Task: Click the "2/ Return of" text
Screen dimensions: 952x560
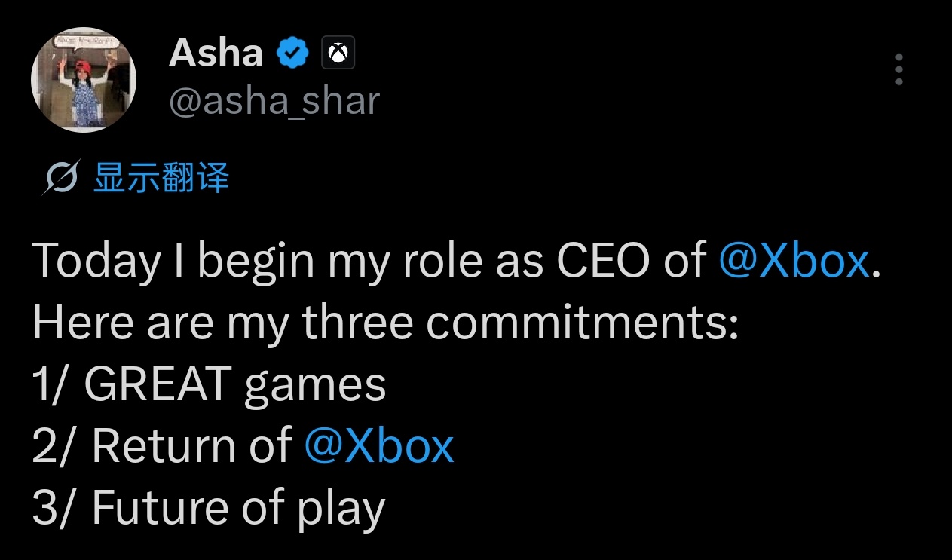Action: [161, 445]
